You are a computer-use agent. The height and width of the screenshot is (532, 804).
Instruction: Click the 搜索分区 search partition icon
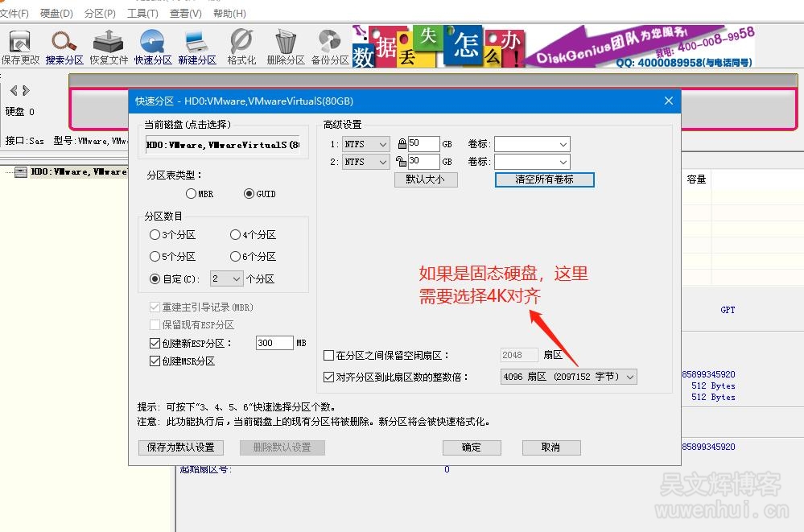pos(64,47)
